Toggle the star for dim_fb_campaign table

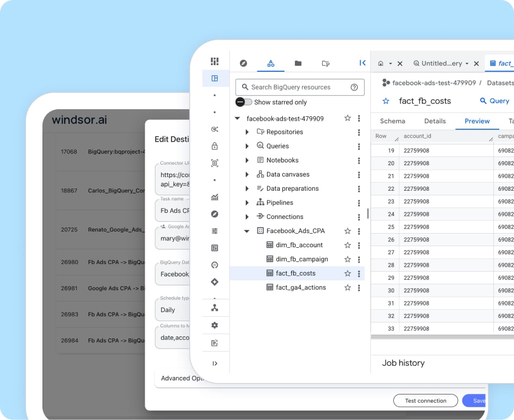point(348,259)
